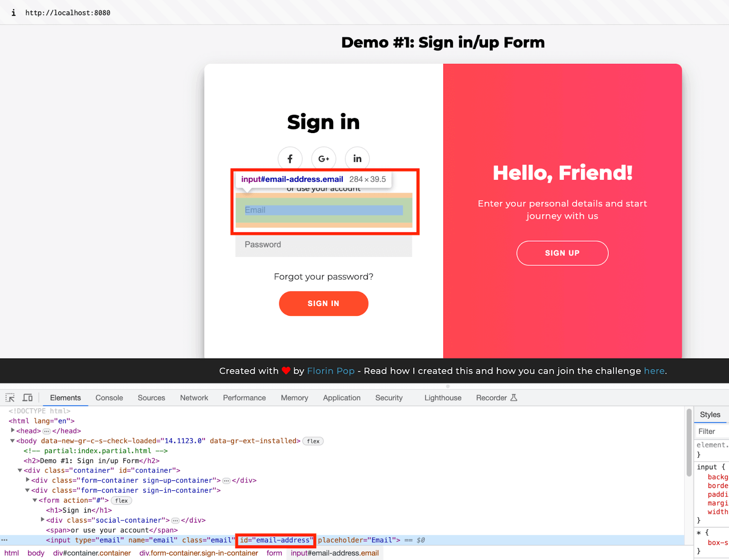Click the Recorder flask experiment icon
Image resolution: width=729 pixels, height=560 pixels.
coord(514,398)
